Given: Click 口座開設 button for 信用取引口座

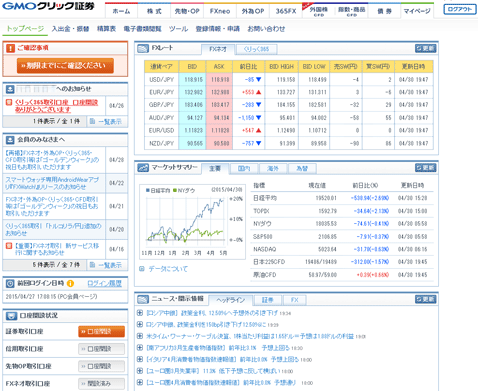Looking at the screenshot, I should tap(102, 349).
